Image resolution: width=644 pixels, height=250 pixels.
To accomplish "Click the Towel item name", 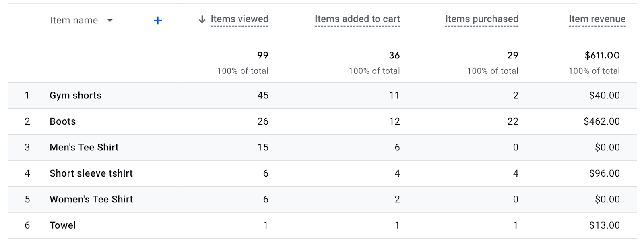I will click(x=62, y=225).
